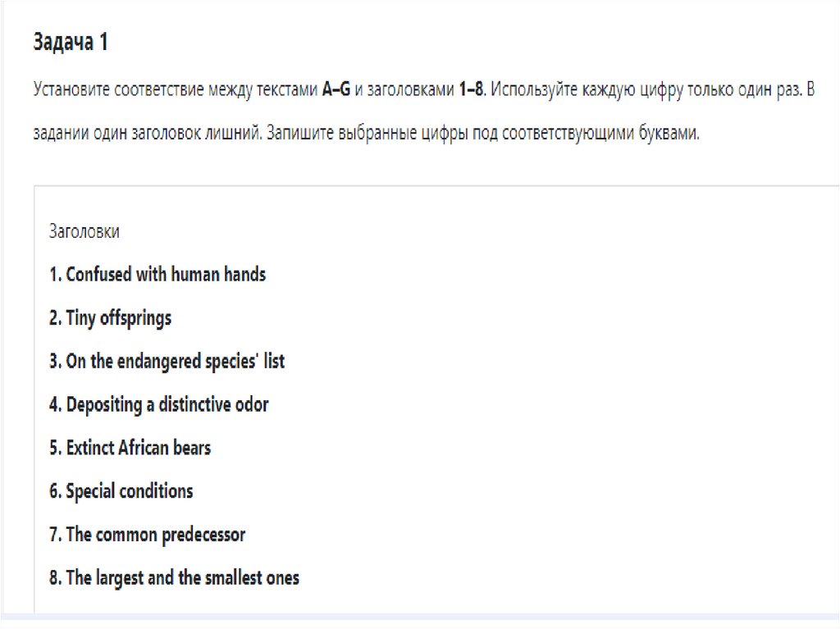Pick "8. The largest and the smallest ones"

point(174,578)
